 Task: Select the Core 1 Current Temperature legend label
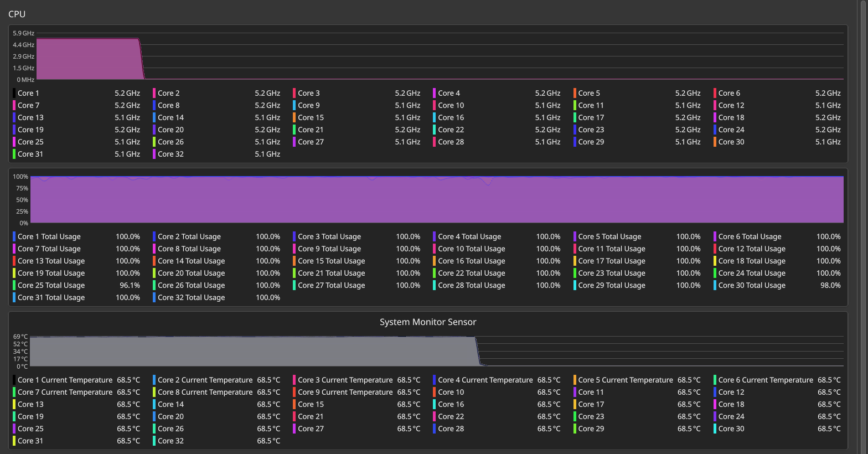[65, 380]
